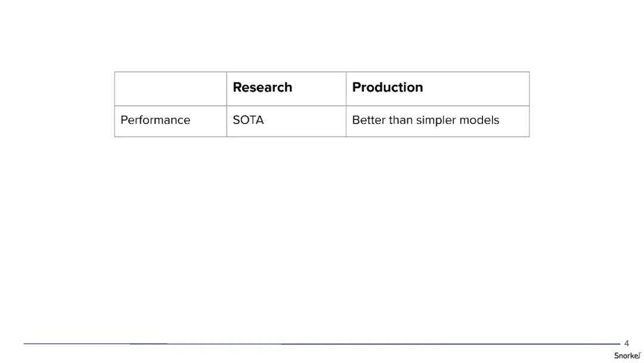Select the Research column header
This screenshot has width=644, height=363.
(x=262, y=87)
